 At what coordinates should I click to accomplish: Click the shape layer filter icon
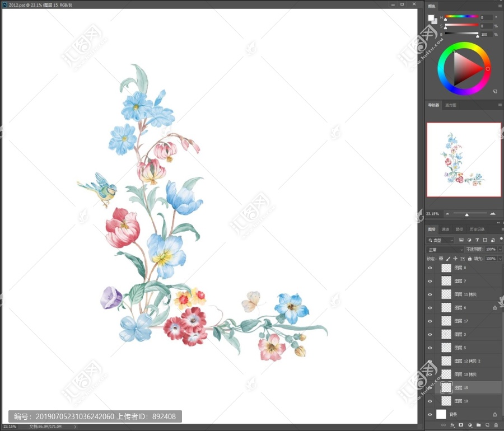pyautogui.click(x=485, y=240)
